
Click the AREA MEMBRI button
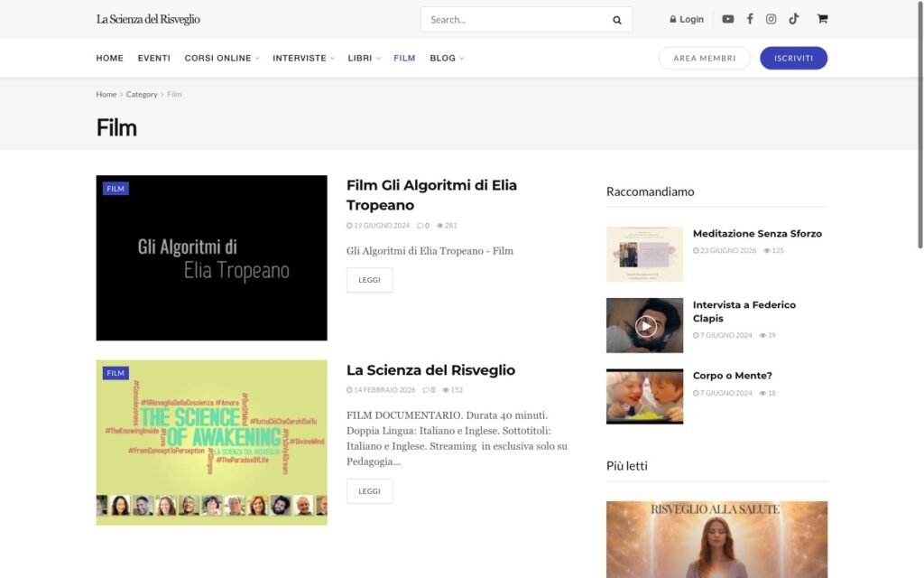tap(704, 58)
